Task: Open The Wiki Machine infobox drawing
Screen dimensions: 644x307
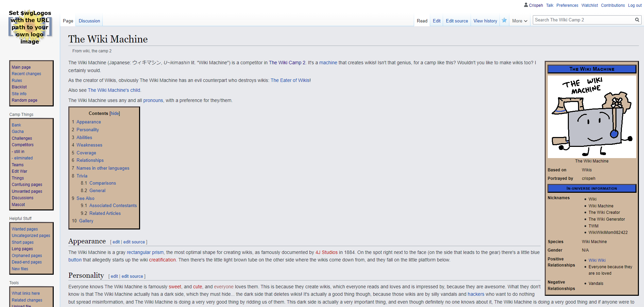Action: pos(592,117)
